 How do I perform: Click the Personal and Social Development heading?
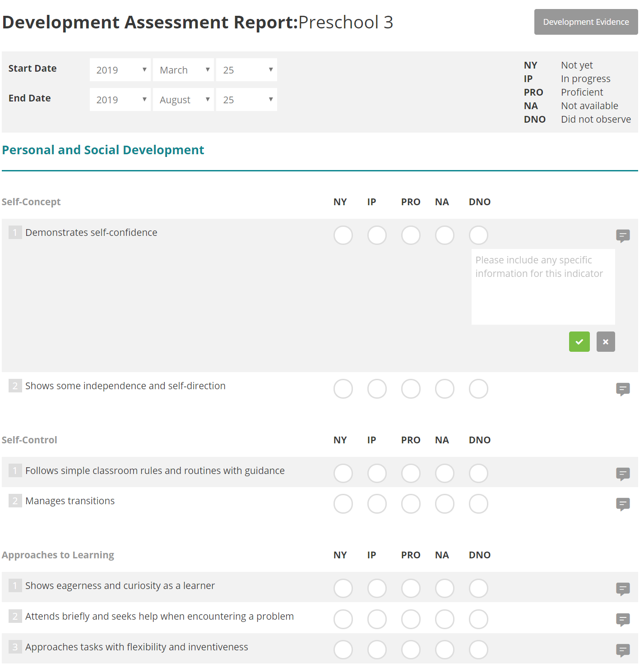pos(103,150)
